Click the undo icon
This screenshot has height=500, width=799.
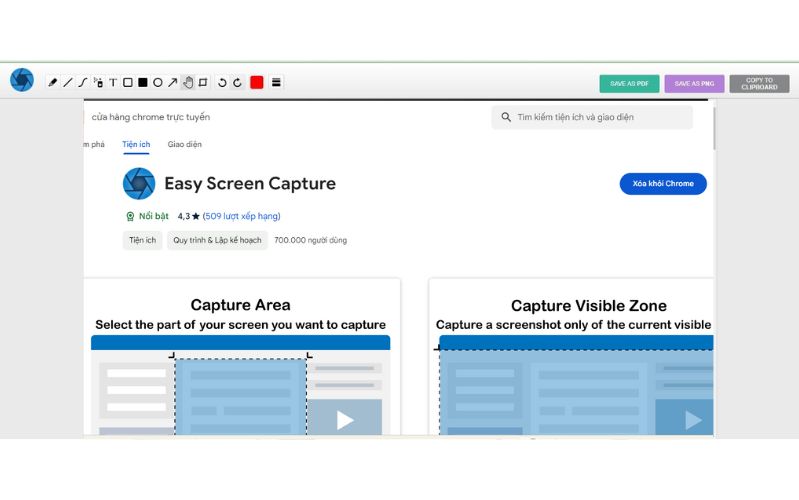click(222, 83)
